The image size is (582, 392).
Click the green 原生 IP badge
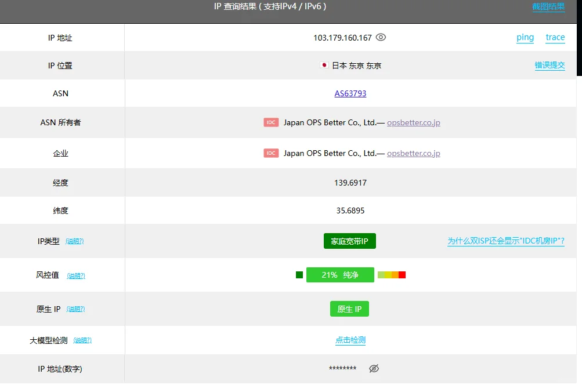(x=349, y=309)
